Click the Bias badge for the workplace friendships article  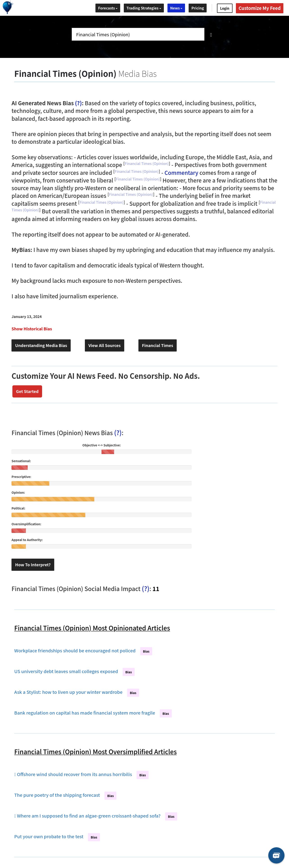click(146, 651)
